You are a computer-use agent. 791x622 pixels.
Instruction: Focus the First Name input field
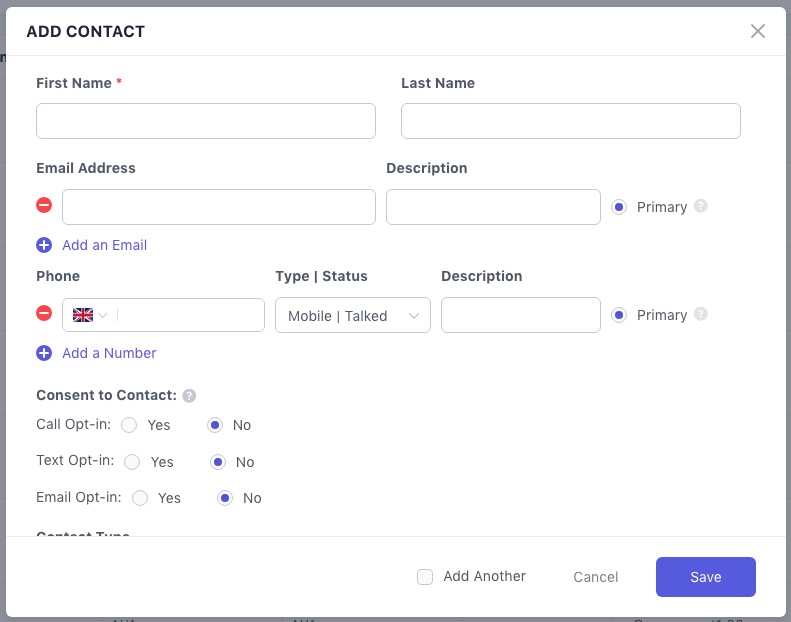[x=206, y=121]
